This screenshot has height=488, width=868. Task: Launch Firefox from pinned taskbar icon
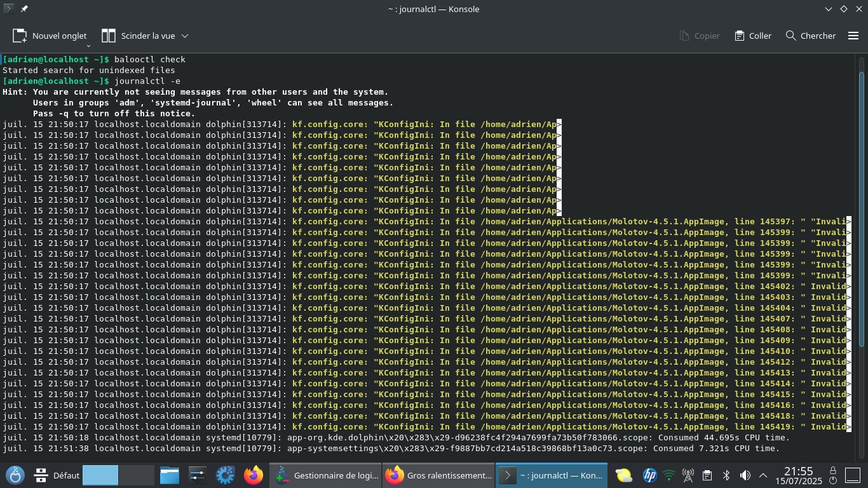pos(254,475)
